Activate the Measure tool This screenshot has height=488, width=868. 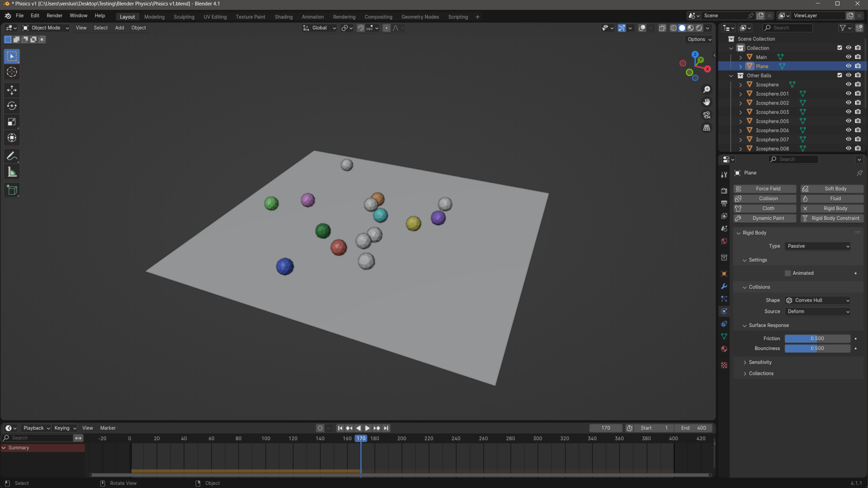point(11,172)
